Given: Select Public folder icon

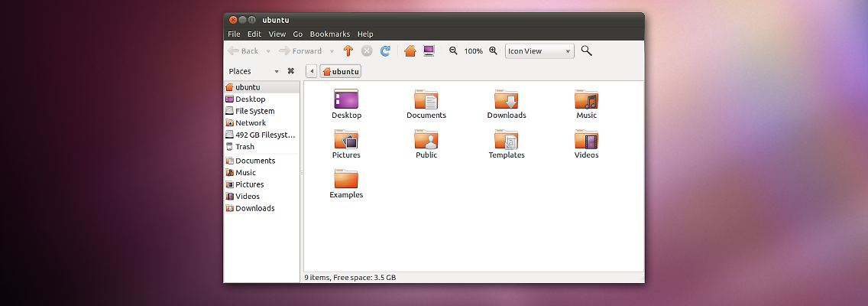Looking at the screenshot, I should pos(426,139).
